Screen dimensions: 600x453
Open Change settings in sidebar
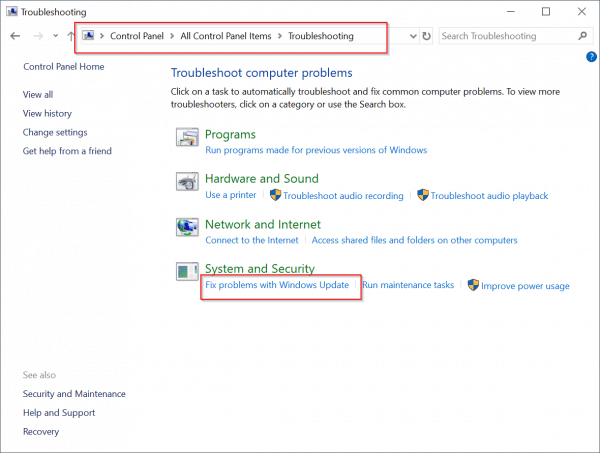[55, 132]
